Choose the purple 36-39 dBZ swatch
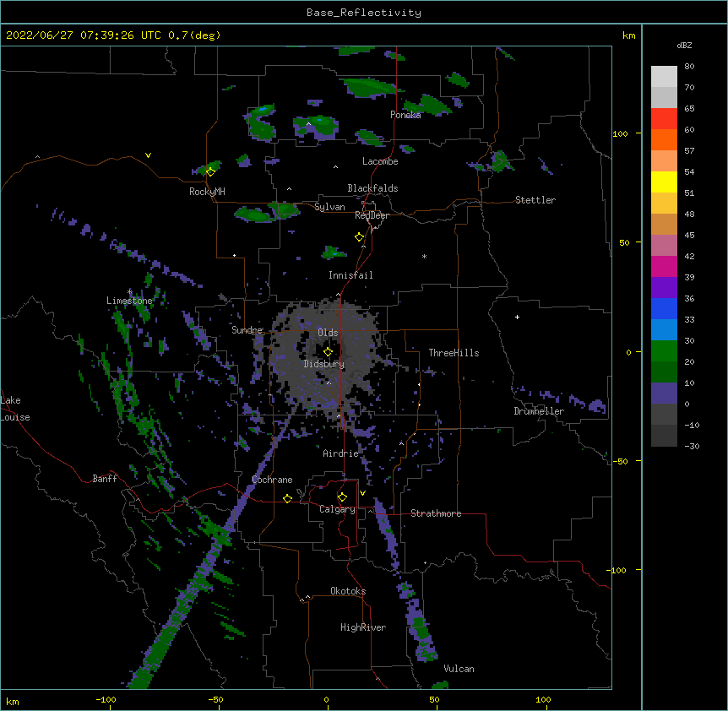This screenshot has width=728, height=711. click(664, 288)
